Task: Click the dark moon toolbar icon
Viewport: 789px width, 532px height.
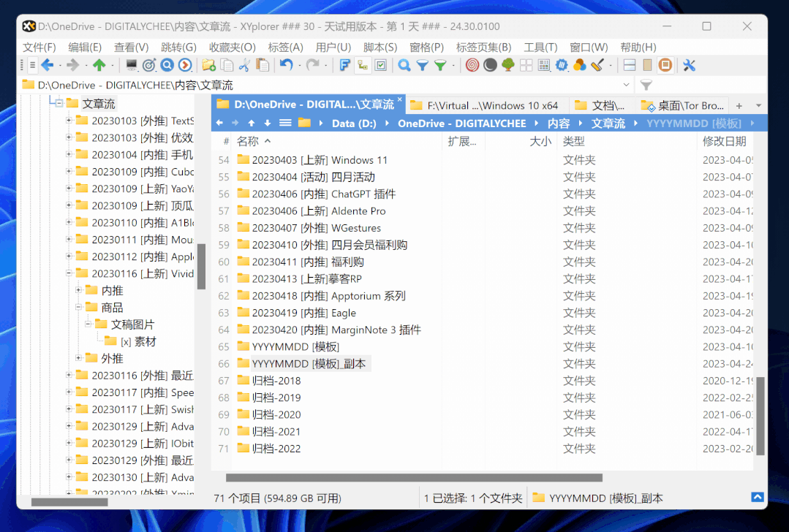Action: [489, 65]
